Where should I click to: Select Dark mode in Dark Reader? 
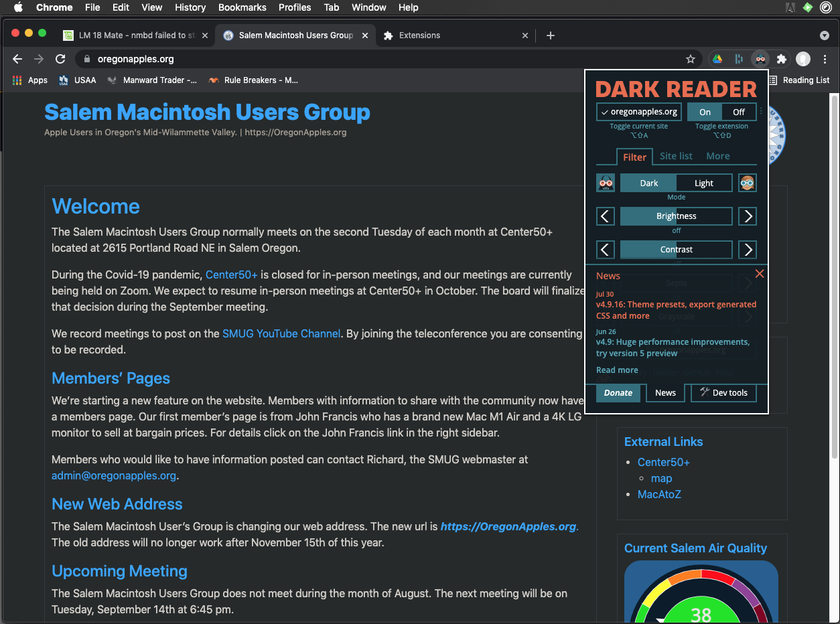[x=648, y=183]
